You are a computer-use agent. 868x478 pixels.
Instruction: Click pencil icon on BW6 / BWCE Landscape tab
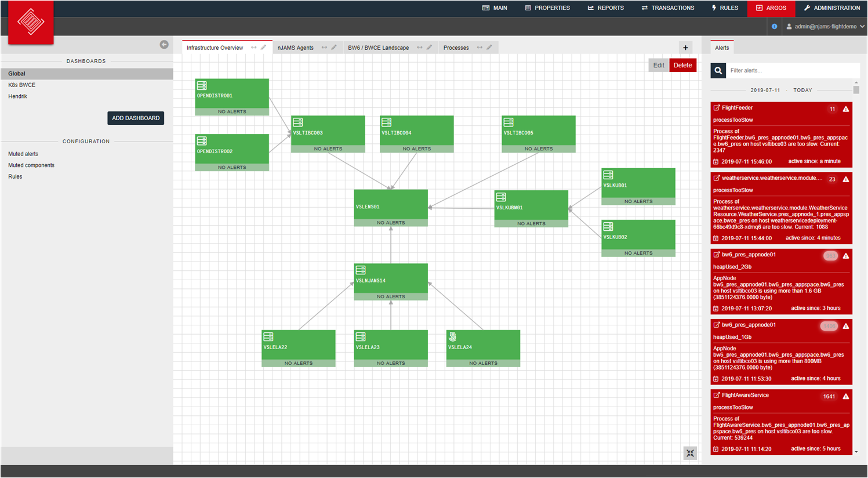430,48
